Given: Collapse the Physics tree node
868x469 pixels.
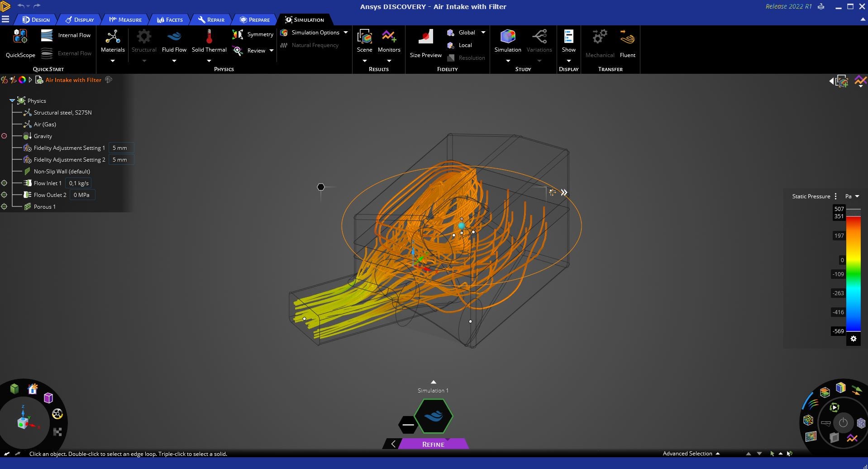Looking at the screenshot, I should click(x=12, y=100).
